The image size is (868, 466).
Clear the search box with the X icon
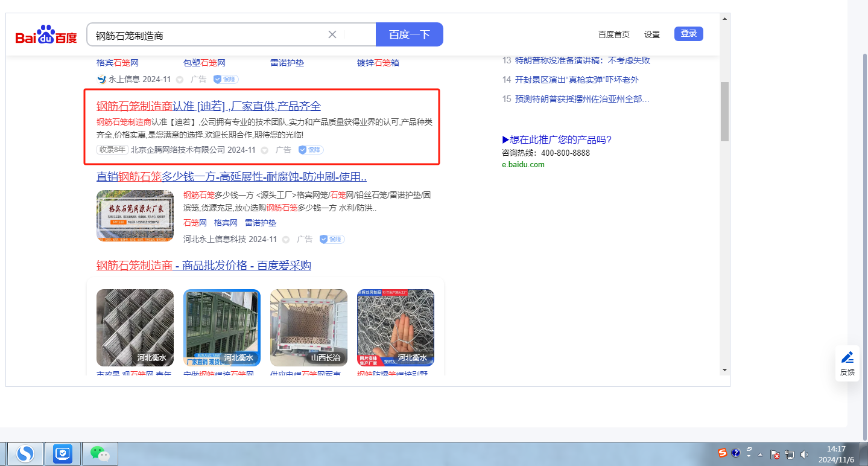point(332,34)
